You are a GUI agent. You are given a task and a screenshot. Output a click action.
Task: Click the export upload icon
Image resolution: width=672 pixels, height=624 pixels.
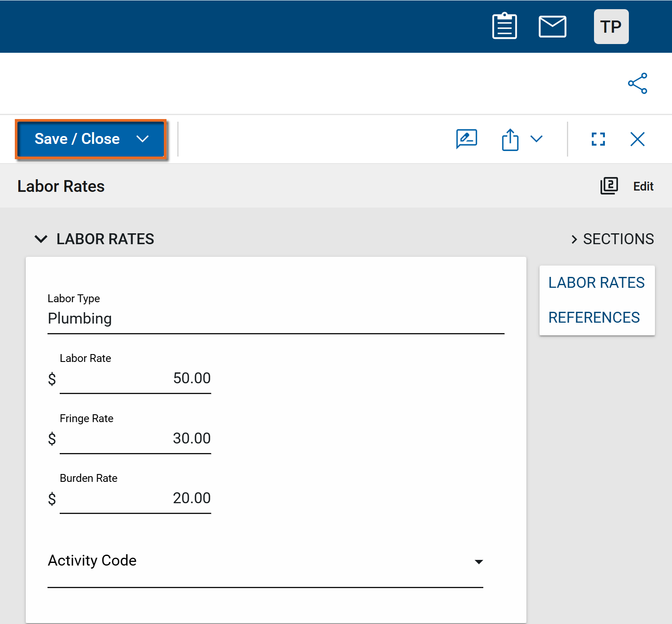510,140
